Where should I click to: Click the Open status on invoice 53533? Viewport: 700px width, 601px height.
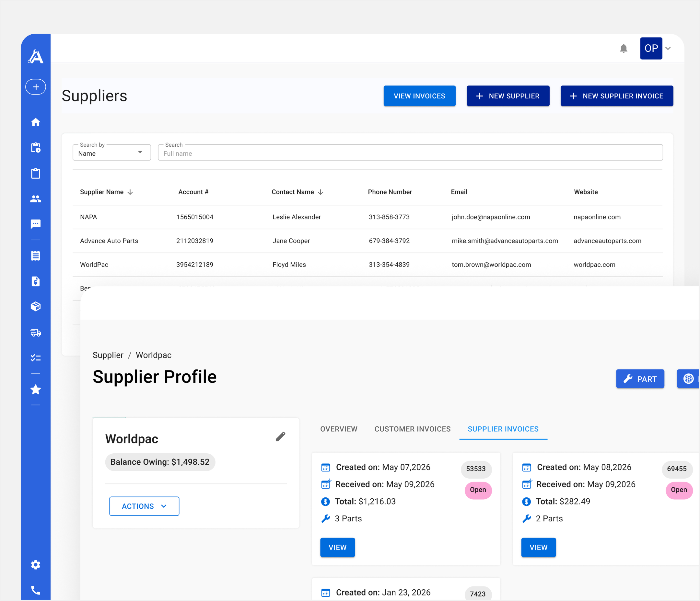click(478, 490)
